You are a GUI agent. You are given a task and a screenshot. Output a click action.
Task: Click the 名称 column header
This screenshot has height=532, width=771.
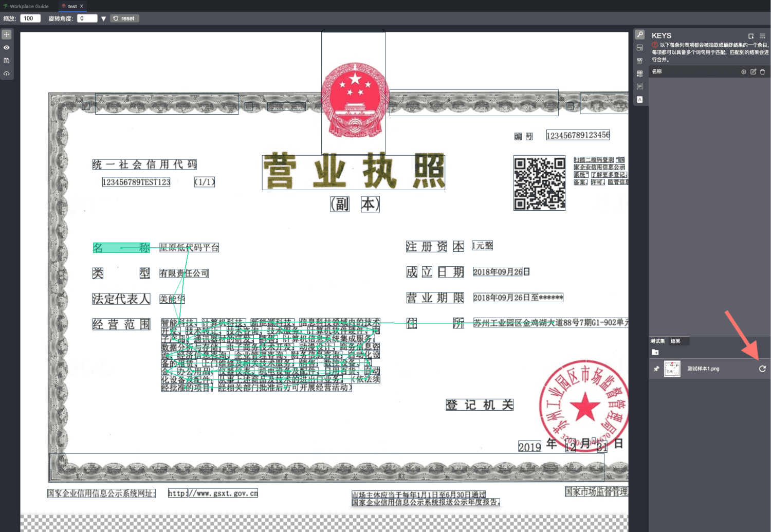click(657, 71)
